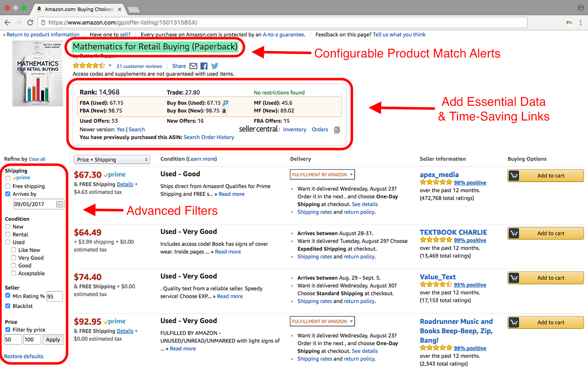Select the Amazon Buying Choices browser tab
The height and width of the screenshot is (368, 588).
[78, 9]
